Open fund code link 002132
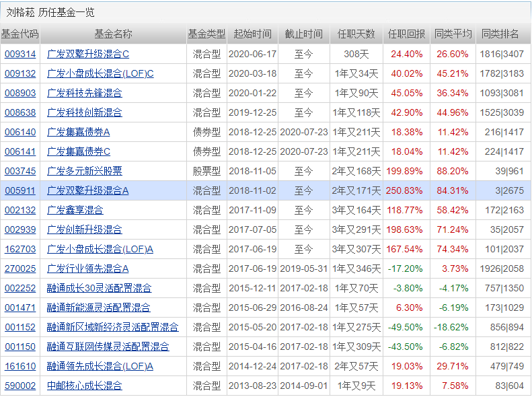This screenshot has height=397, width=532. tap(20, 211)
